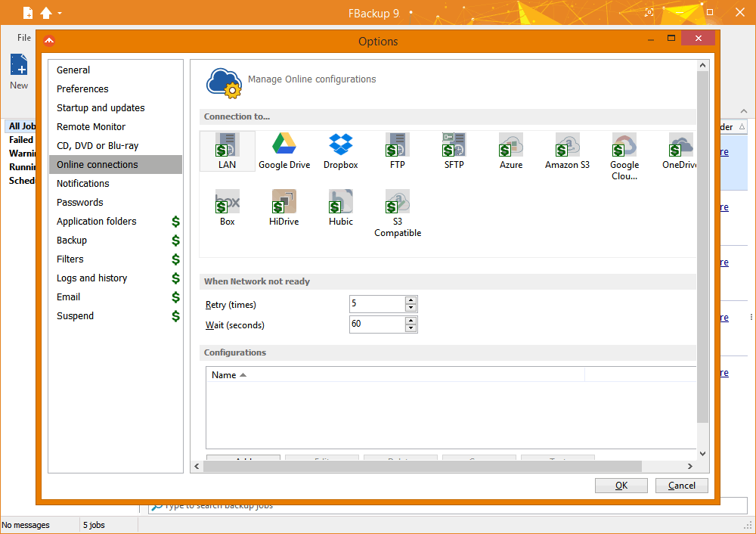Click Cancel to dismiss options
The height and width of the screenshot is (534, 756).
(681, 486)
